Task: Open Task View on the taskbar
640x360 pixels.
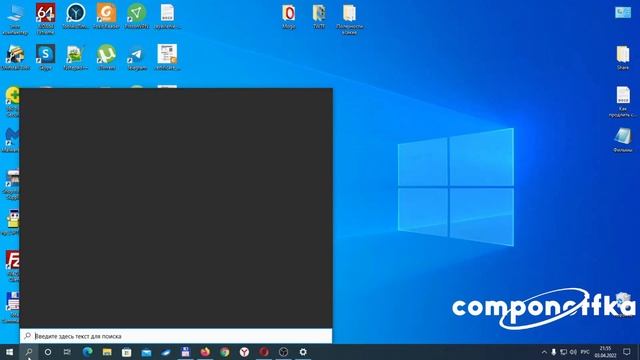Action: (67, 352)
